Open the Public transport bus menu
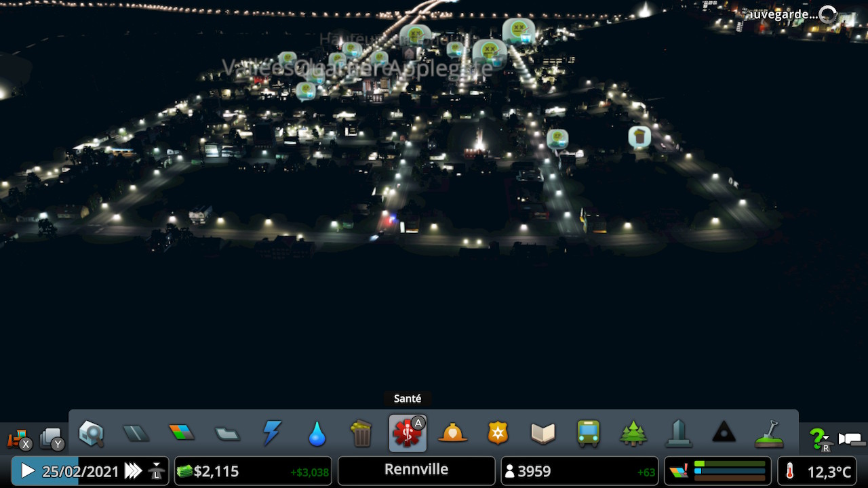 tap(588, 433)
